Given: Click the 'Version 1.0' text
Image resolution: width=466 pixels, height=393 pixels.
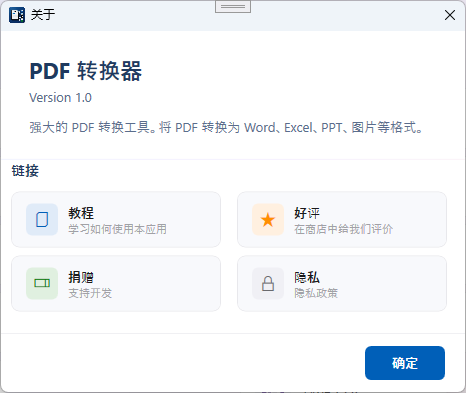Looking at the screenshot, I should (x=60, y=98).
